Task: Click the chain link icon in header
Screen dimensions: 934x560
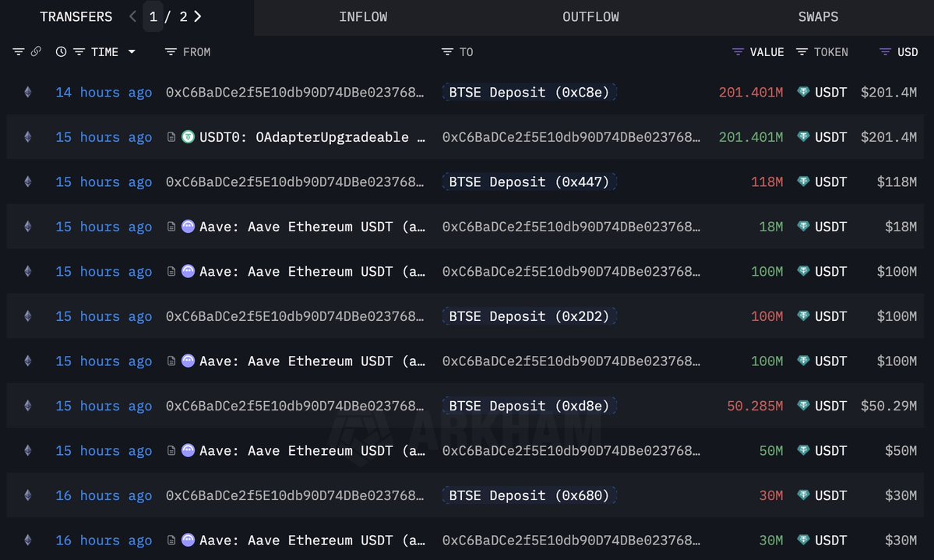Action: pos(36,52)
